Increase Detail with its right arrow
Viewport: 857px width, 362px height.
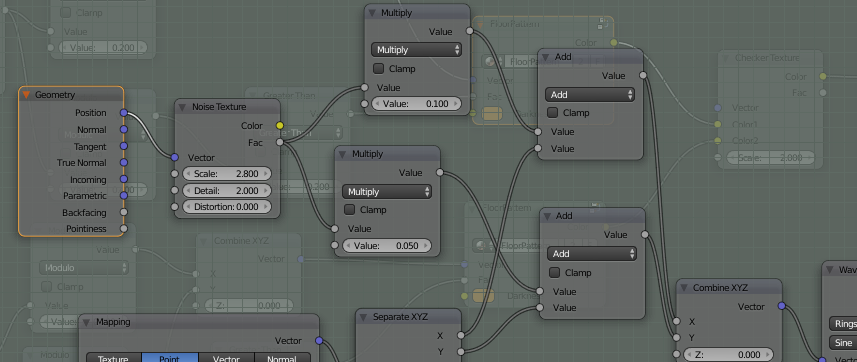click(x=266, y=191)
